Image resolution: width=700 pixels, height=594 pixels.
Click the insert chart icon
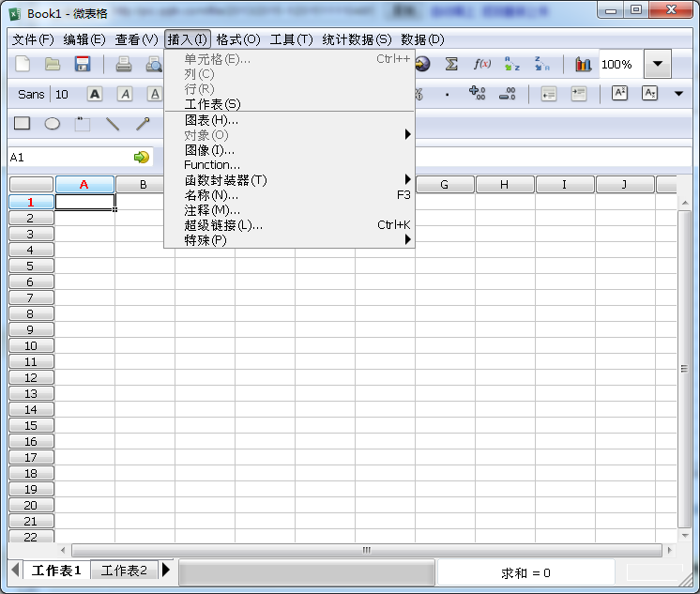coord(584,64)
